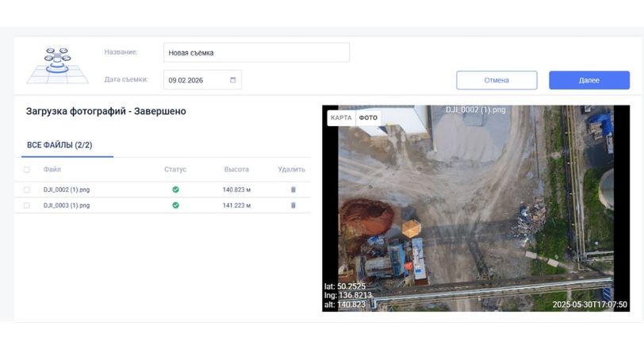Select file name DJI_0002 (1).png in list
Image resolution: width=644 pixels, height=349 pixels.
67,190
